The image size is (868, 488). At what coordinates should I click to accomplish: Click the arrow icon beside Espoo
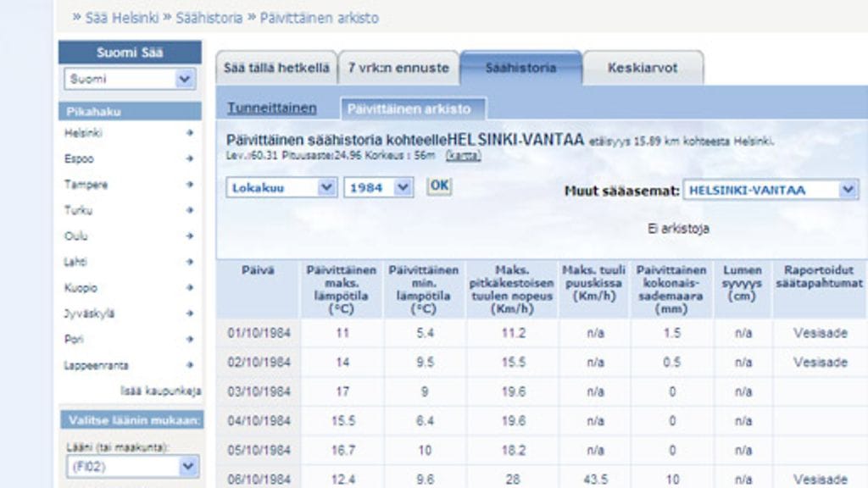click(x=190, y=158)
